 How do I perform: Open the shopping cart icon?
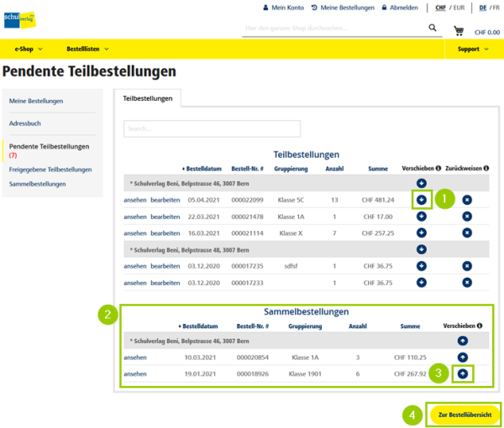tap(459, 30)
